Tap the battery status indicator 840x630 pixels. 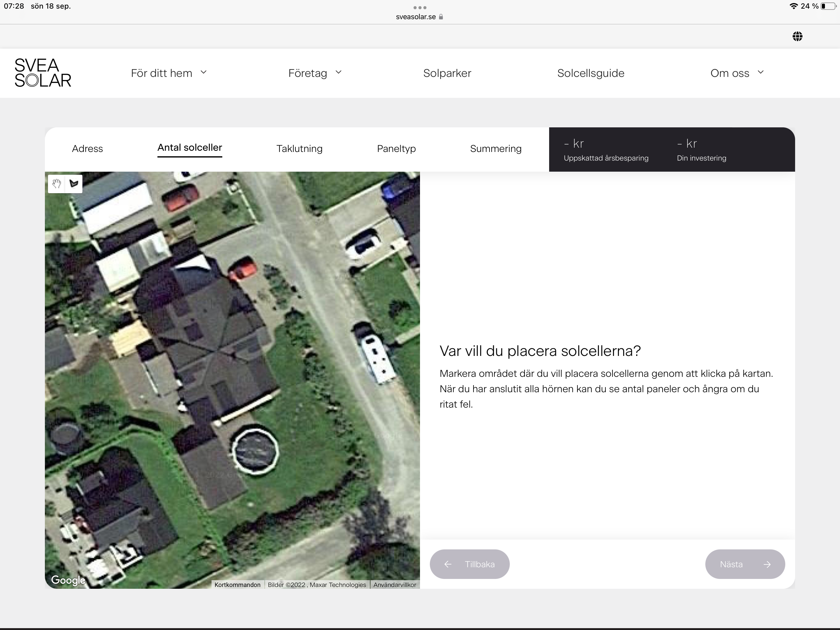(x=828, y=6)
